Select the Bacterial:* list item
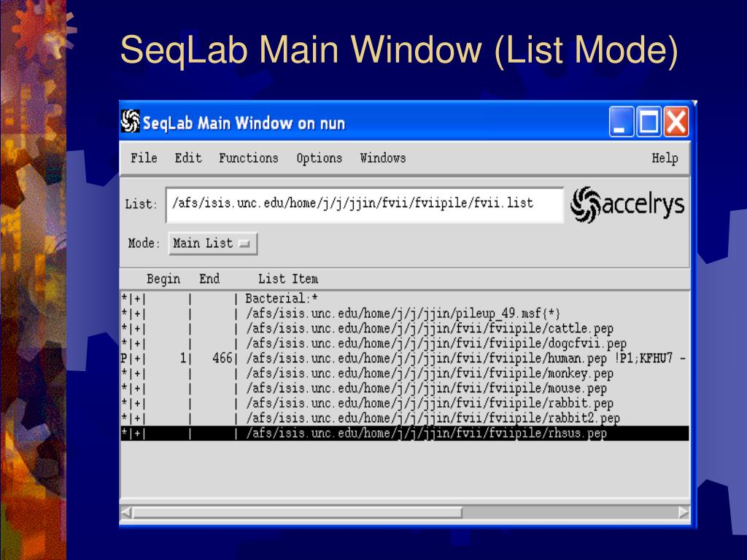 [404, 298]
